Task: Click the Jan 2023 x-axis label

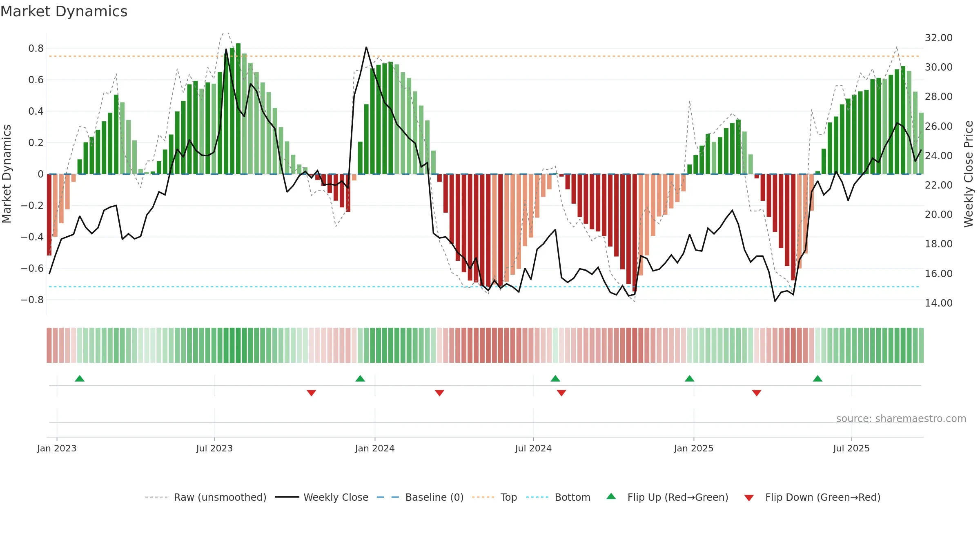Action: [57, 448]
